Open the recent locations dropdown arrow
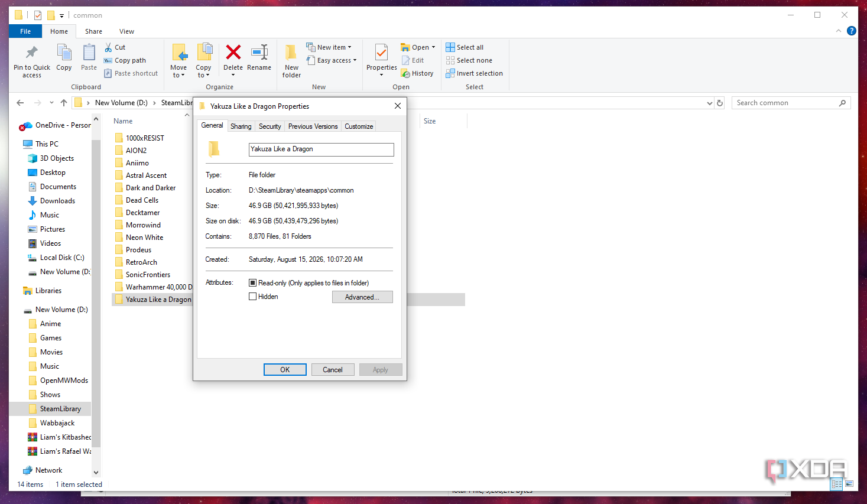This screenshot has height=504, width=867. [52, 103]
